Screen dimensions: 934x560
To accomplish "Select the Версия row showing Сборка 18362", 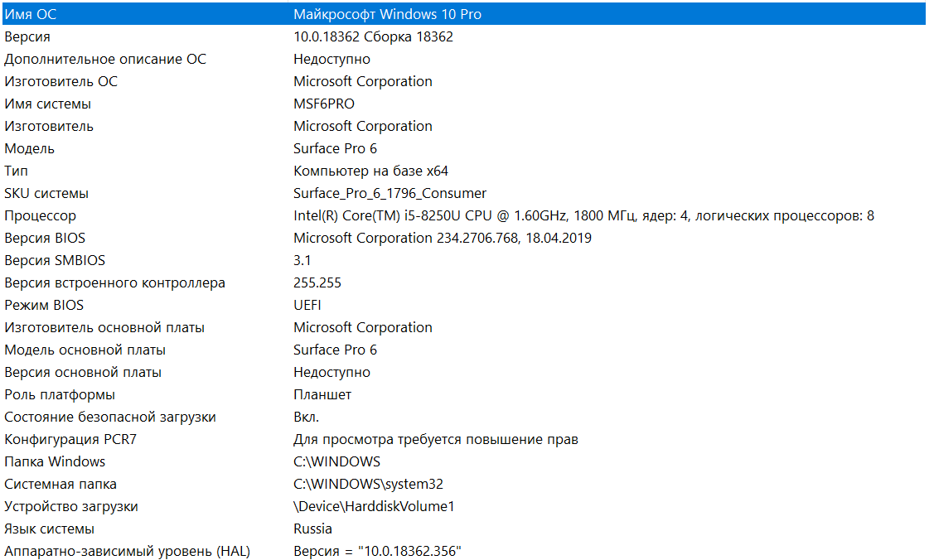I will 464,36.
